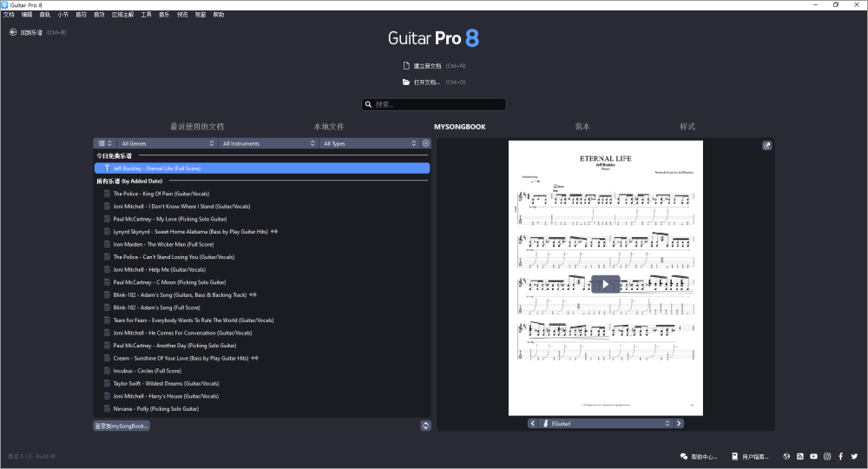Click 回到乐谱 to return to score
Screen dimensions: 868x469
31,33
